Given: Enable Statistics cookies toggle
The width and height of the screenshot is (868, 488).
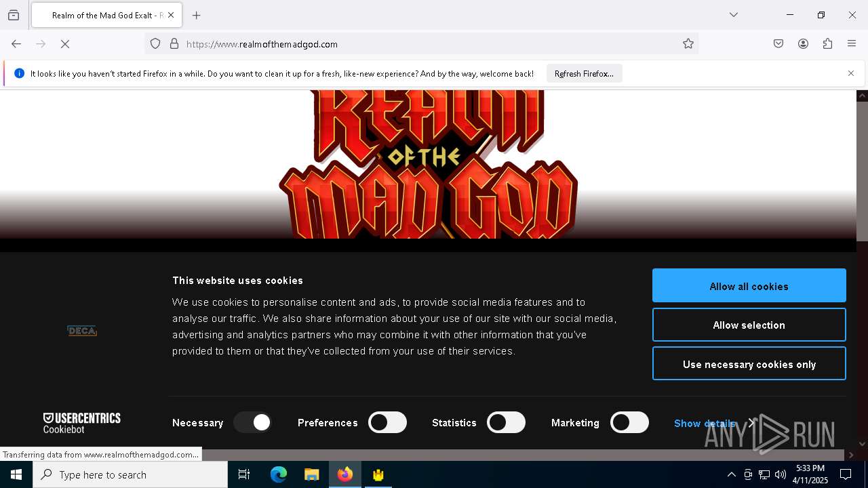Looking at the screenshot, I should 507,423.
